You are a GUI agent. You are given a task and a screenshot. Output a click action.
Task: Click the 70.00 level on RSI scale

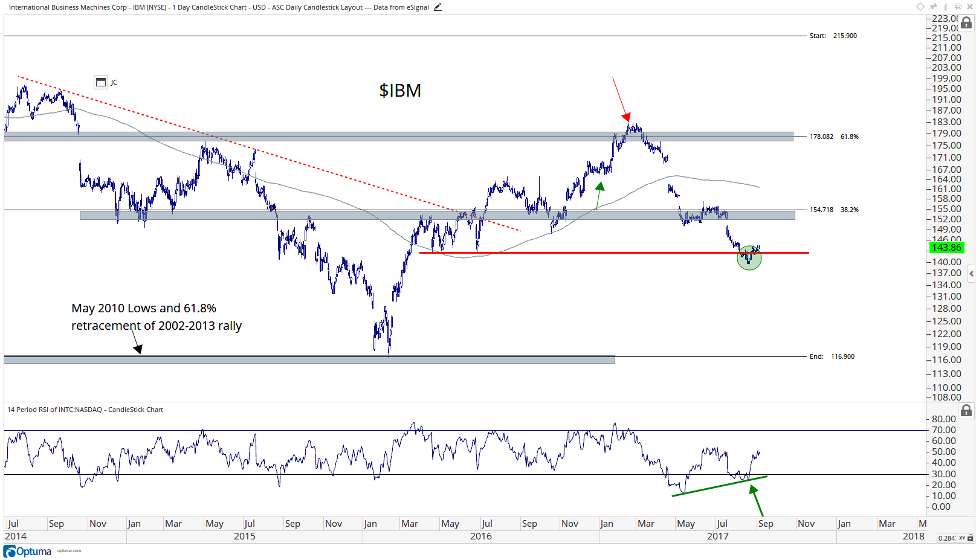pos(943,430)
